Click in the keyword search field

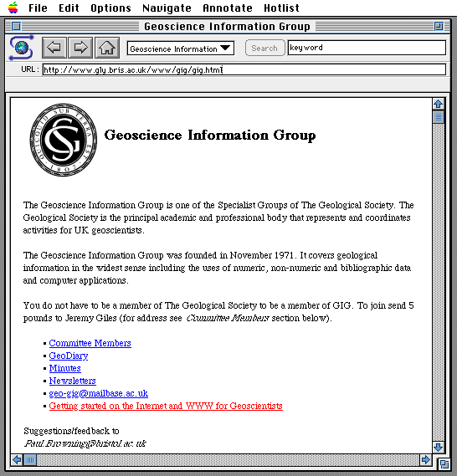tap(367, 48)
